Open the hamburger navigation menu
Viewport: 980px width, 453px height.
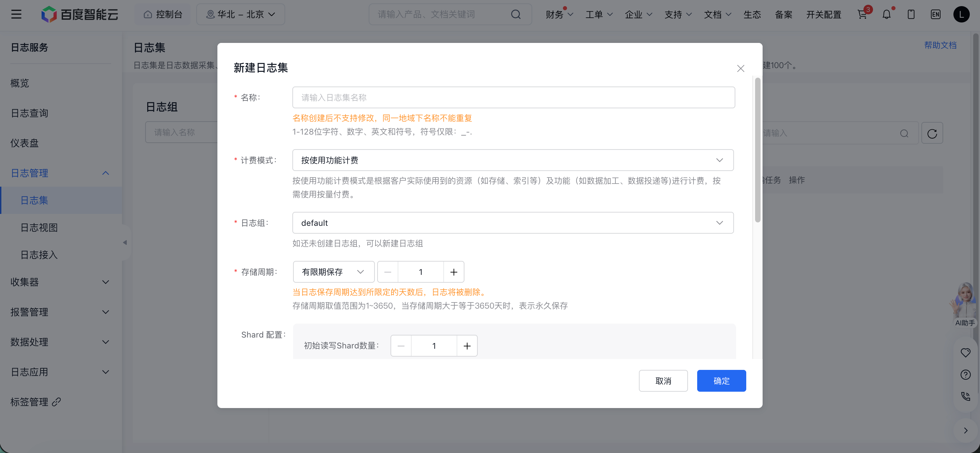coord(16,14)
